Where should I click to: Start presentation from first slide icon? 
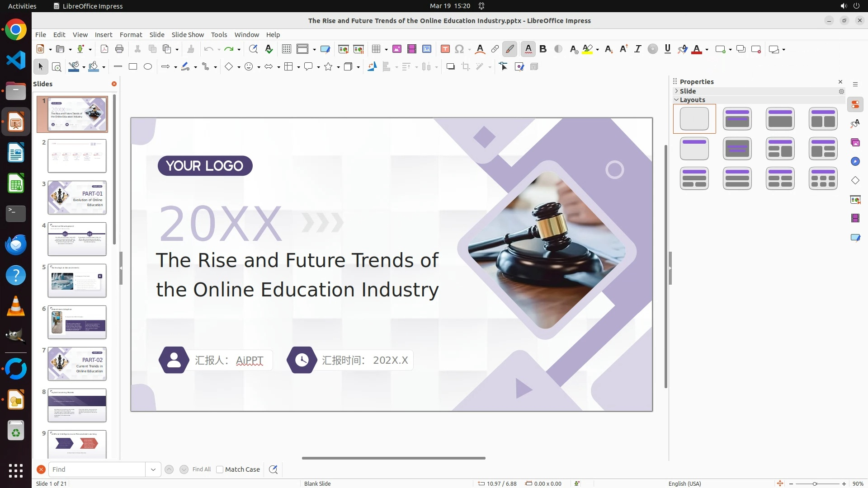pos(344,49)
